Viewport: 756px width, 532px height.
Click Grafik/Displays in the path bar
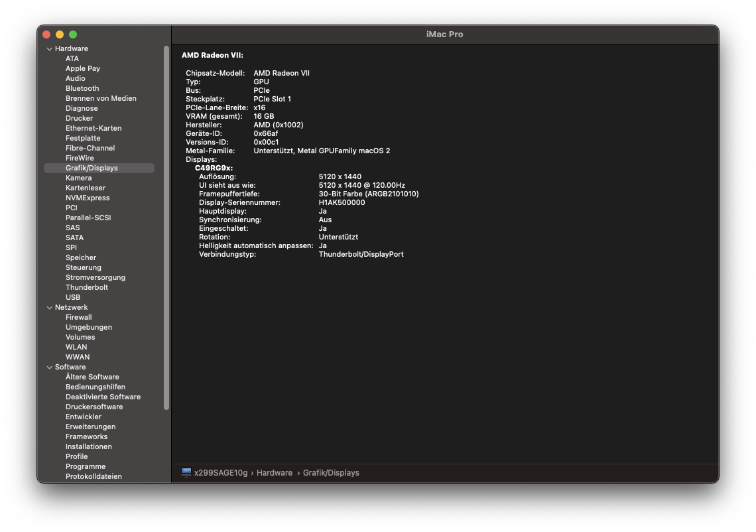(x=331, y=473)
